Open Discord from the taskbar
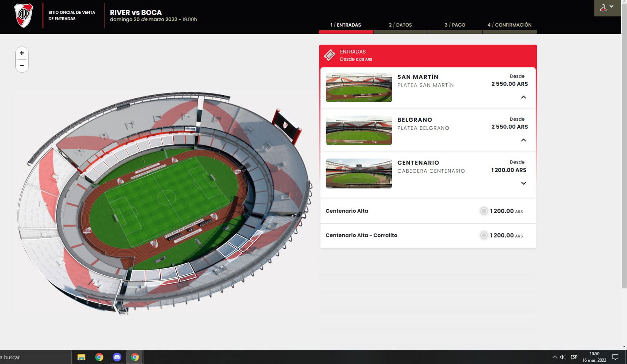 (117, 357)
